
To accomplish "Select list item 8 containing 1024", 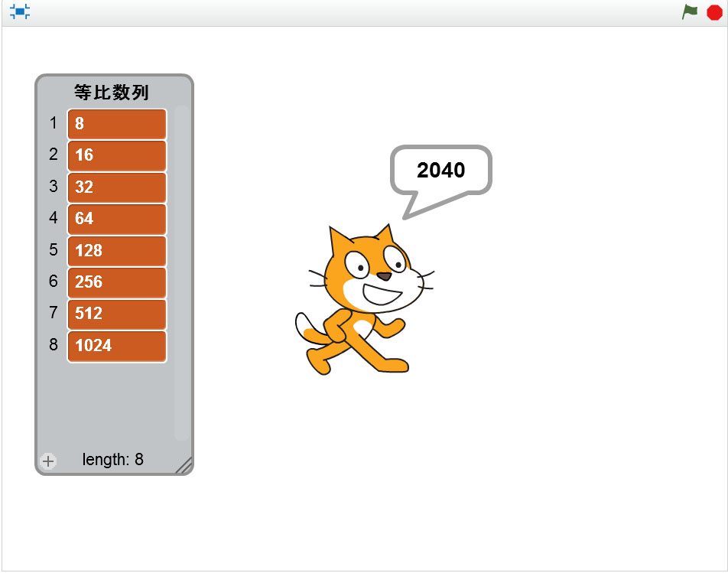I will (x=117, y=347).
